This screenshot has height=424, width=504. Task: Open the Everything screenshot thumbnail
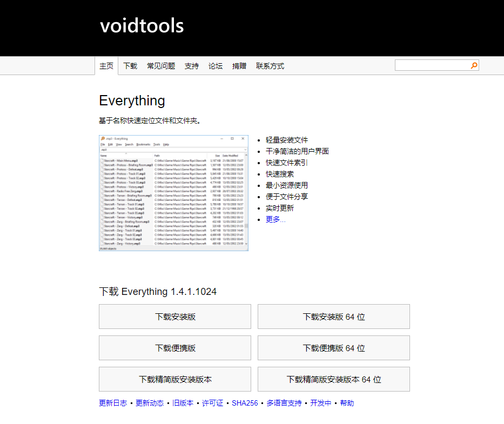click(x=173, y=193)
